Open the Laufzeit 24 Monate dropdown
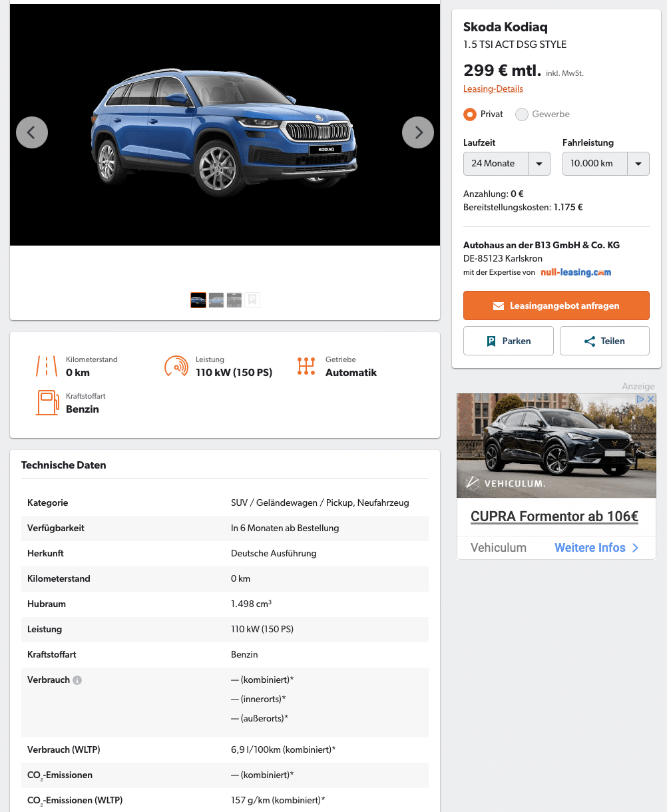The image size is (667, 812). tap(507, 163)
